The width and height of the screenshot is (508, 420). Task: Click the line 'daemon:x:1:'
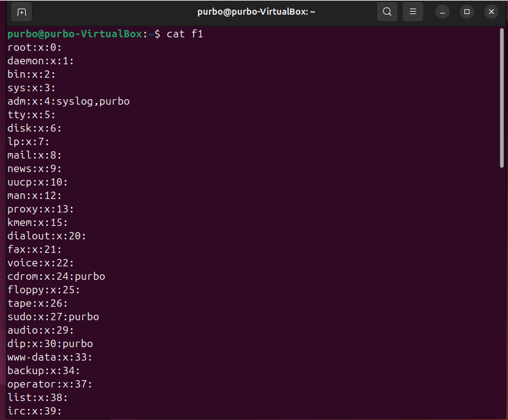pyautogui.click(x=40, y=61)
